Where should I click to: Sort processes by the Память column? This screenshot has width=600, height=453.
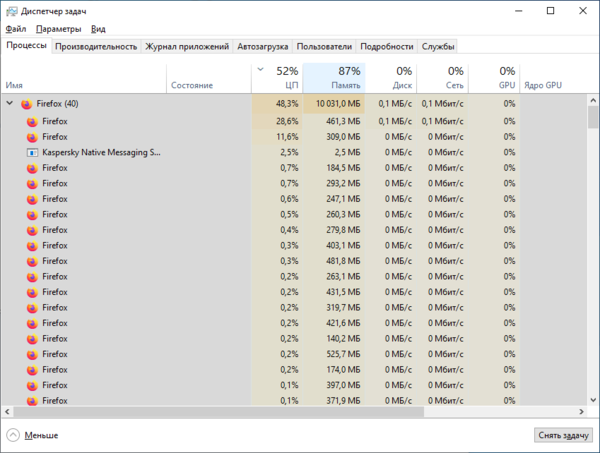(334, 78)
